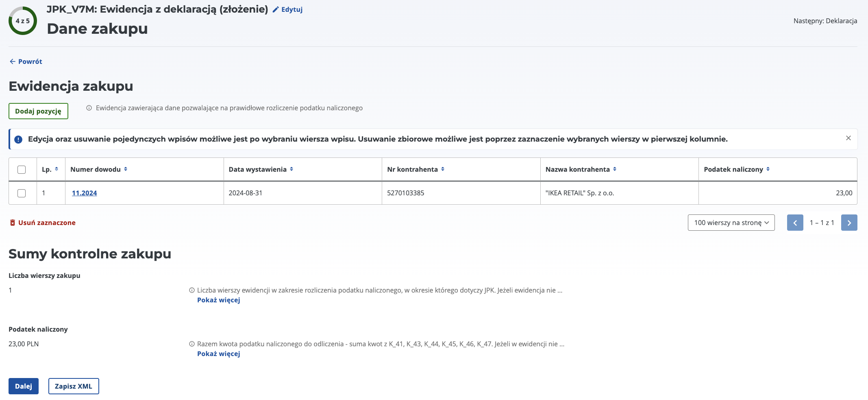
Task: Expand Pokaż więcej under Podatek naliczony
Action: [219, 354]
